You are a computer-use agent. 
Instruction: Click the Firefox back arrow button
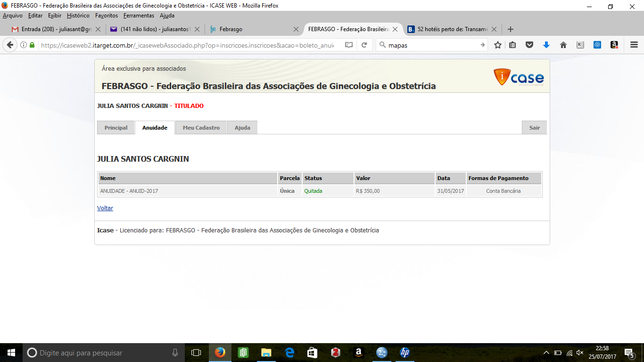(10, 45)
